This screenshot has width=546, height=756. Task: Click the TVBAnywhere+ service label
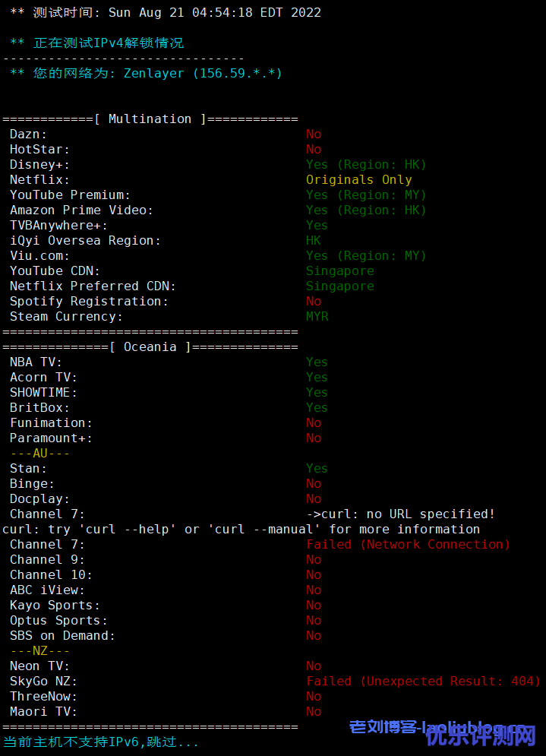point(58,225)
